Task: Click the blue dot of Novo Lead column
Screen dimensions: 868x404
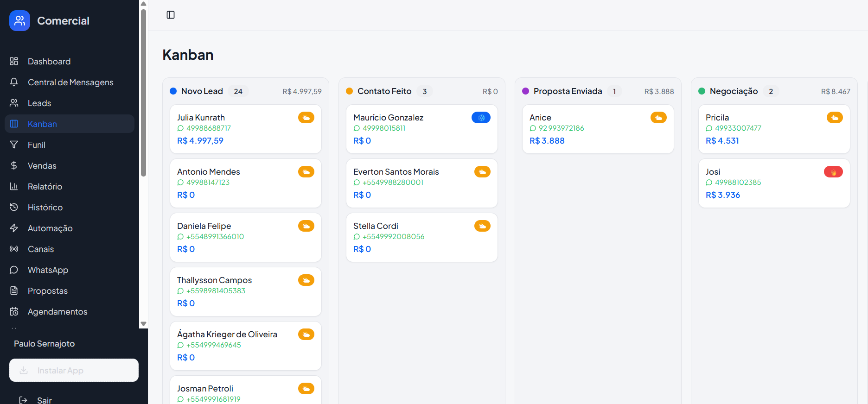Action: tap(173, 91)
